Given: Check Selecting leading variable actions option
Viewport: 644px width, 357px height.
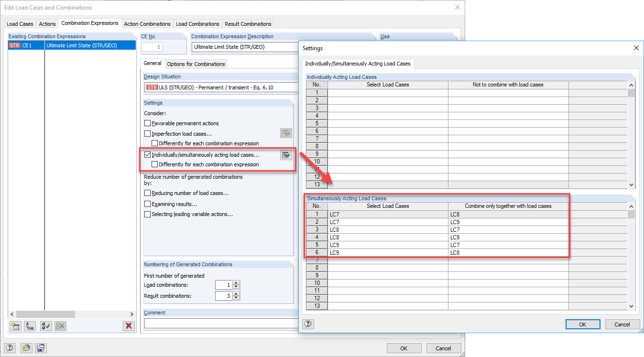Looking at the screenshot, I should [148, 214].
